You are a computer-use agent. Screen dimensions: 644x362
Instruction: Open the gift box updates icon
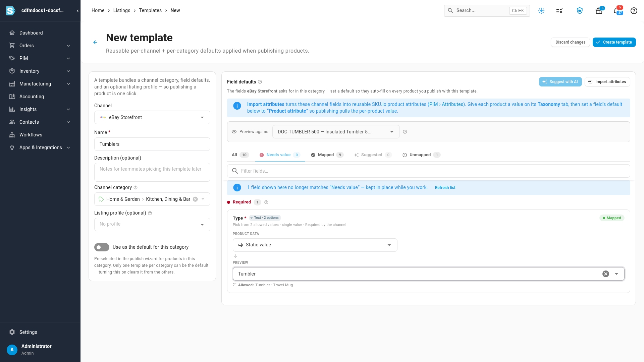(599, 11)
